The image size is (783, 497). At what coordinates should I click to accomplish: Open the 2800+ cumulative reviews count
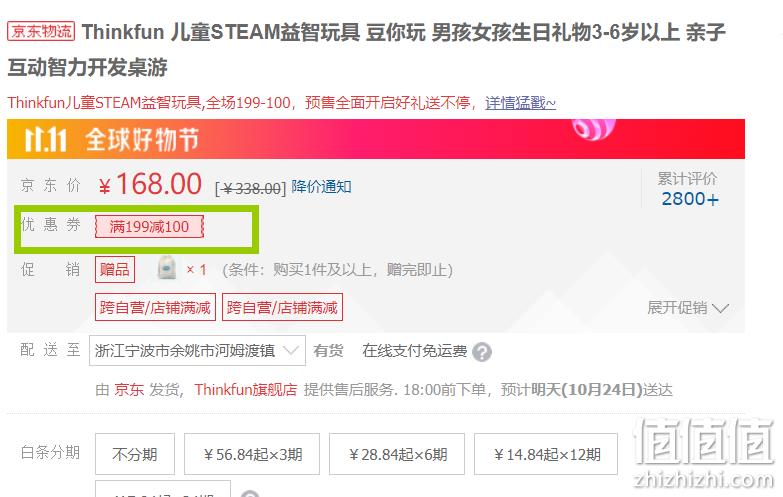tap(690, 199)
